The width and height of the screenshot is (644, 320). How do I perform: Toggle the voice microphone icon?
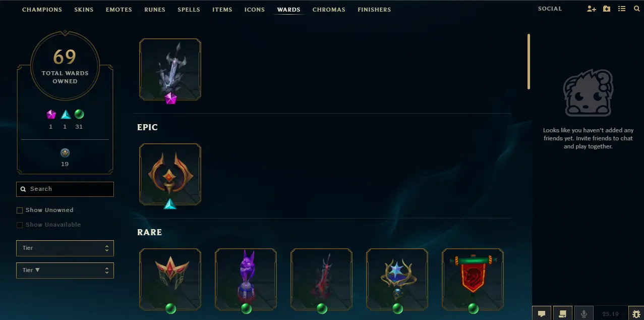point(584,313)
